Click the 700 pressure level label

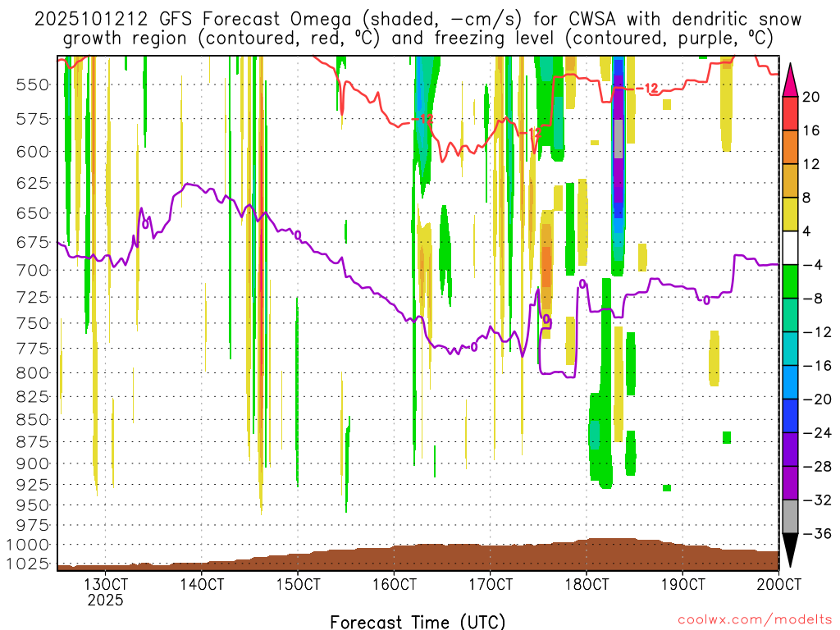pos(33,270)
